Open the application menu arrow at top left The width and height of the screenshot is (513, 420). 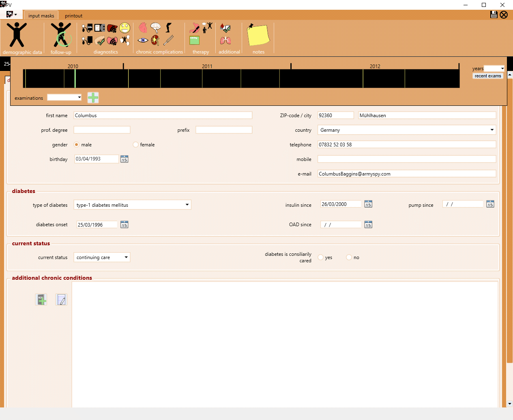point(16,15)
